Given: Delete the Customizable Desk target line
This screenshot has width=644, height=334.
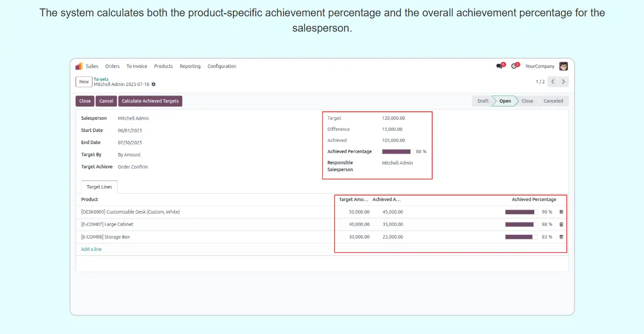Looking at the screenshot, I should 561,212.
